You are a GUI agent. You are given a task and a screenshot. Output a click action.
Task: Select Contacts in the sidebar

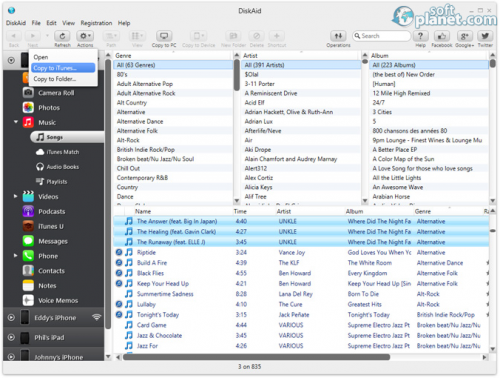(51, 271)
